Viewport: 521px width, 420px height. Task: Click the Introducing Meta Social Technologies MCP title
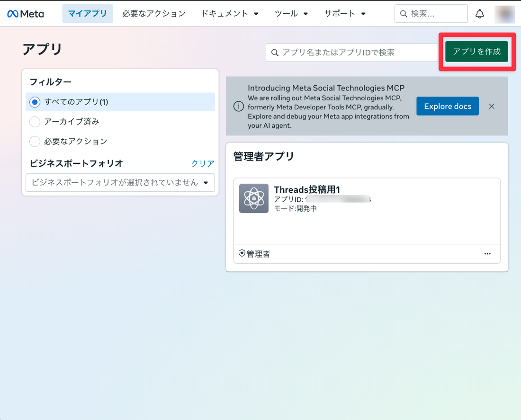point(326,88)
